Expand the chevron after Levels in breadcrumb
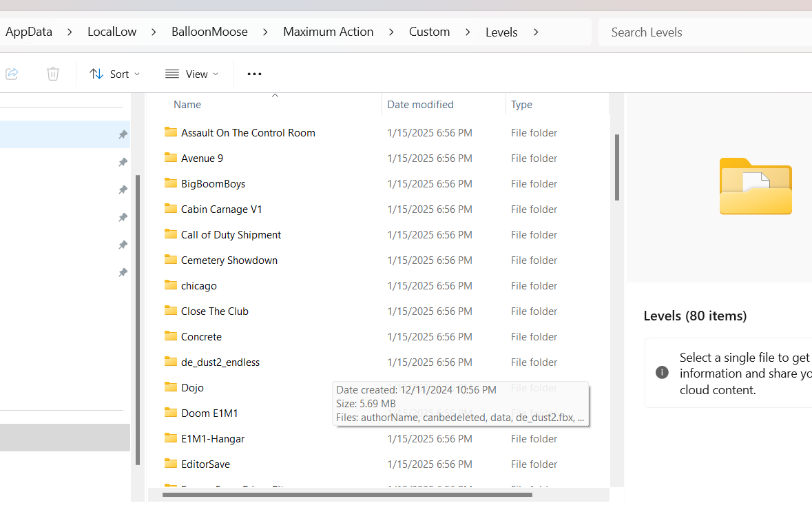 coord(536,32)
